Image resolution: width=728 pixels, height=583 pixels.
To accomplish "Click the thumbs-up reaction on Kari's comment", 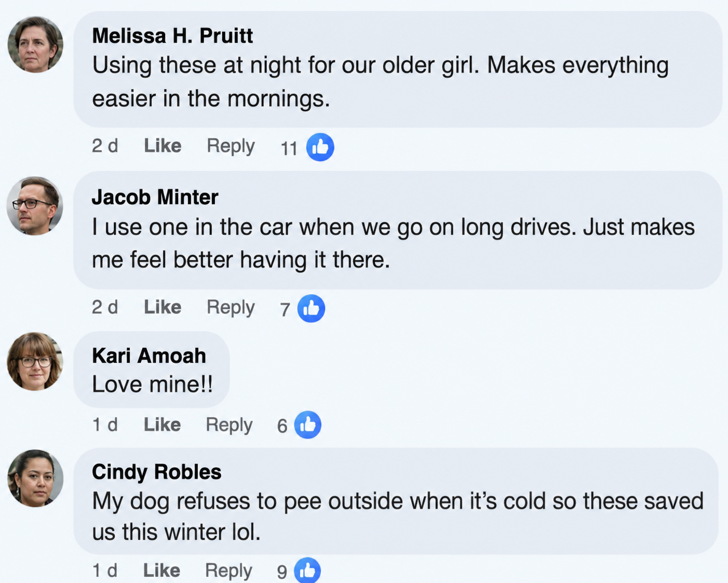I will pos(308,425).
